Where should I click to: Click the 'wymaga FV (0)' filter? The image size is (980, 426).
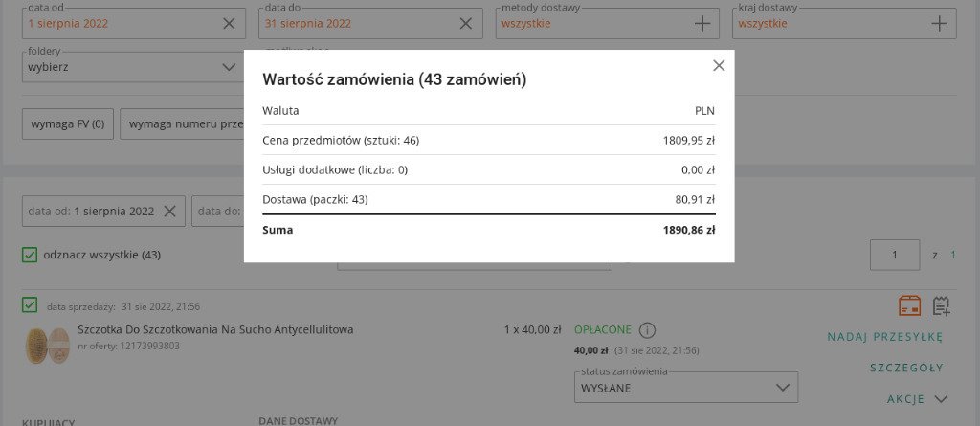click(67, 123)
